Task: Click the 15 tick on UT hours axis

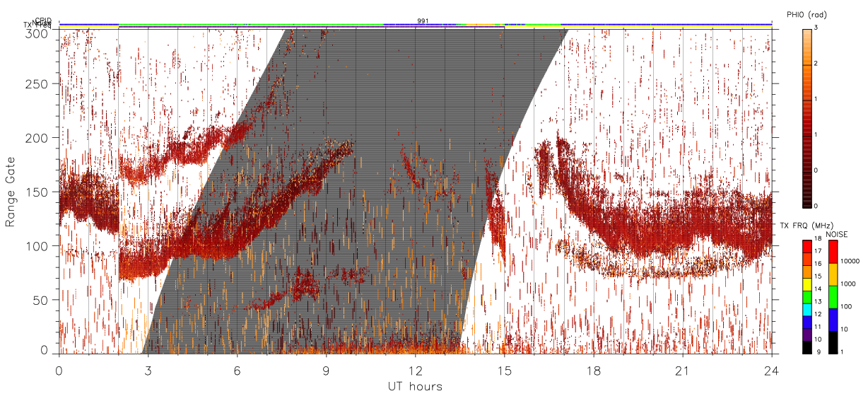Action: tap(505, 370)
